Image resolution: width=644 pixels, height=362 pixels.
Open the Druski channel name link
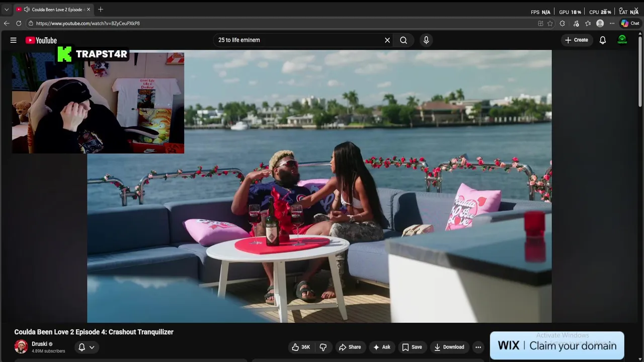click(39, 344)
